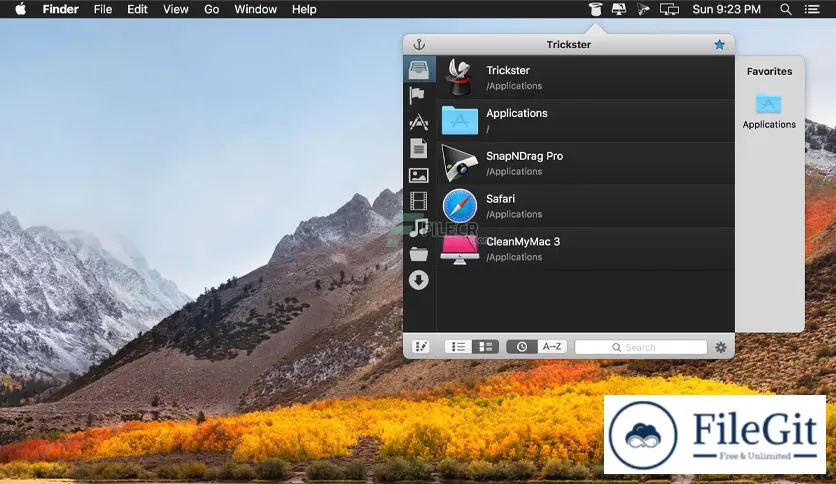The height and width of the screenshot is (484, 836).
Task: Select the Folders filter icon in sidebar
Action: [419, 254]
